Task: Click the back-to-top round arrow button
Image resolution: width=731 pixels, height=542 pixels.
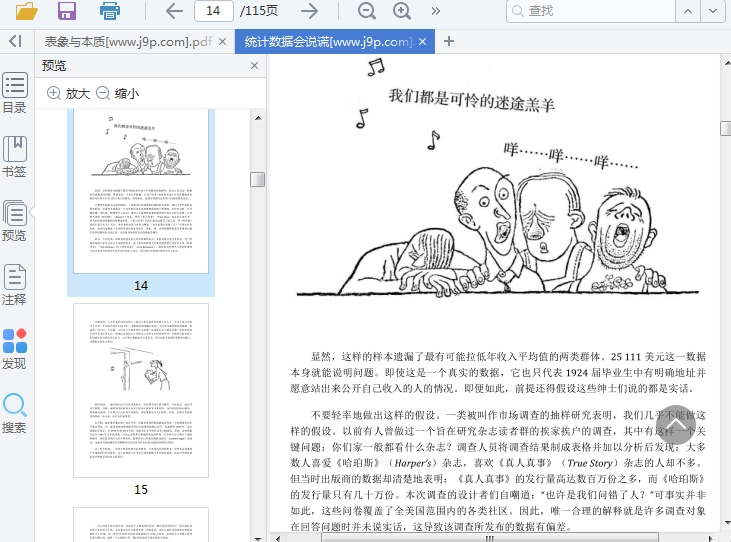Action: 676,425
